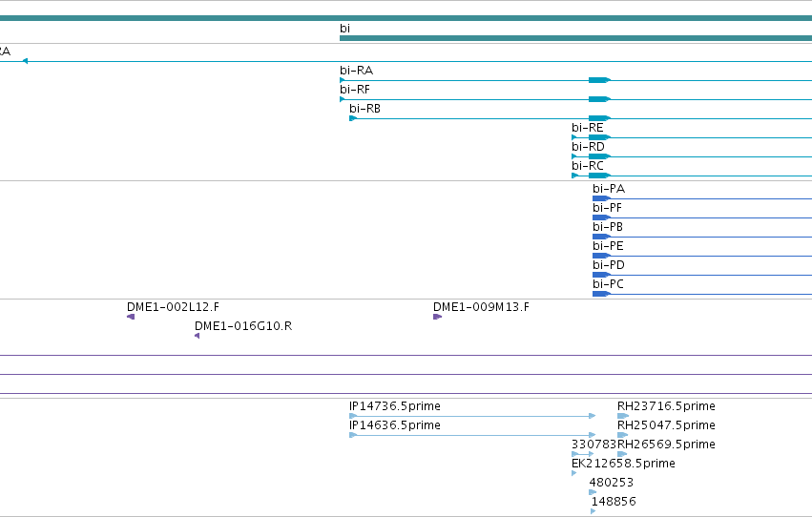Click the bi-RA transcript exon block

click(x=599, y=80)
